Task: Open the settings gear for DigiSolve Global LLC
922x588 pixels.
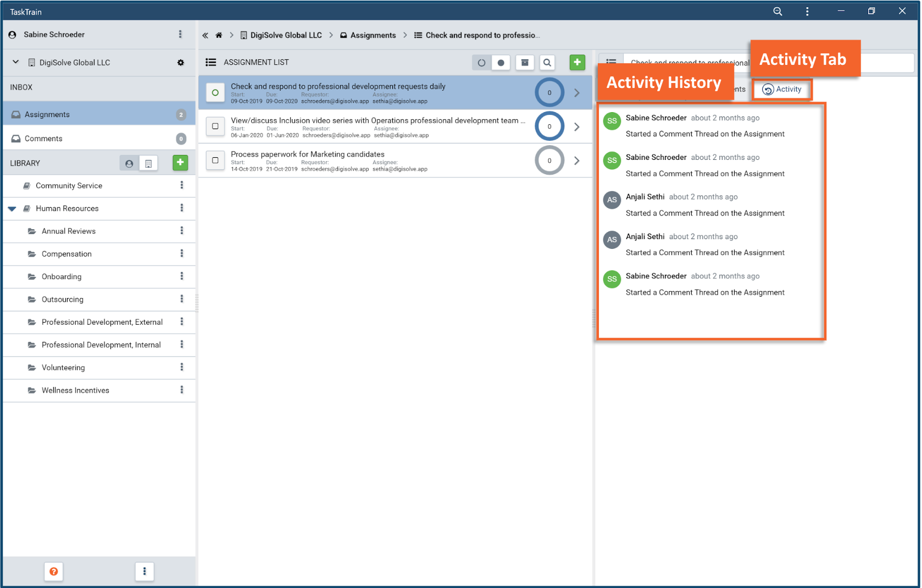Action: [x=181, y=63]
